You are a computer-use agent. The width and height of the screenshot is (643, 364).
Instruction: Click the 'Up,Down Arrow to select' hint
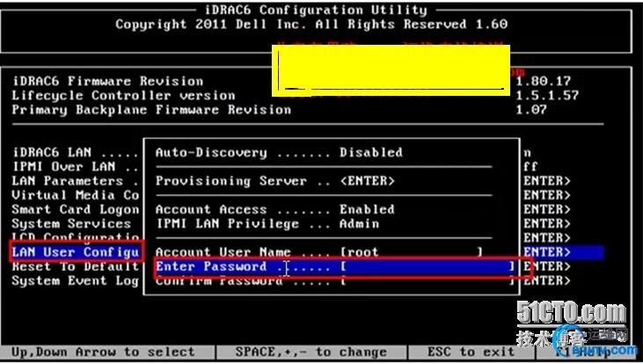[103, 352]
